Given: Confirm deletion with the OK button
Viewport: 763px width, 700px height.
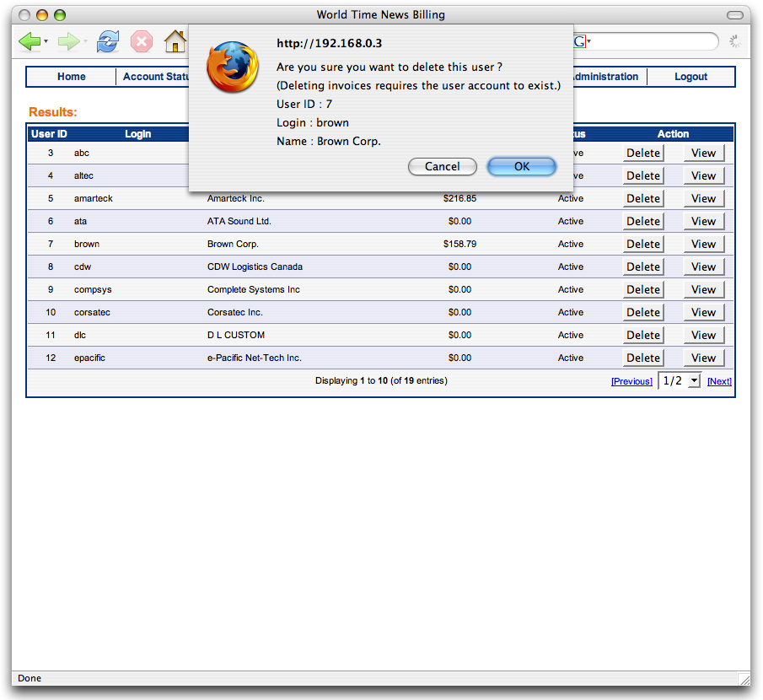Looking at the screenshot, I should [x=522, y=167].
